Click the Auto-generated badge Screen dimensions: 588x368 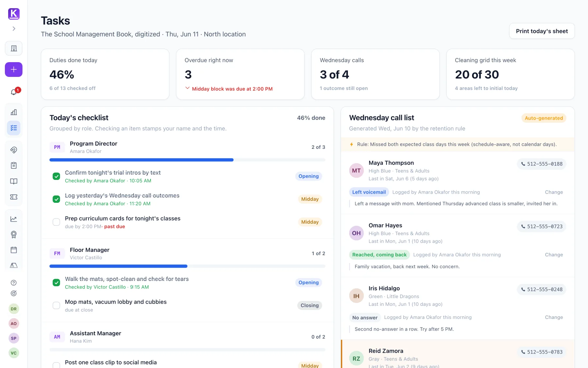click(544, 118)
